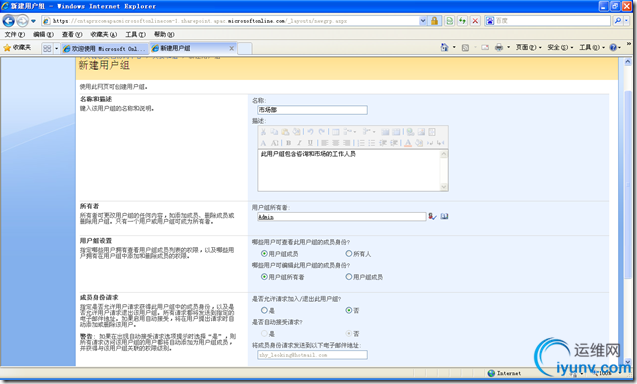Close the 新建用户组 tab
637x384 pixels.
232,48
